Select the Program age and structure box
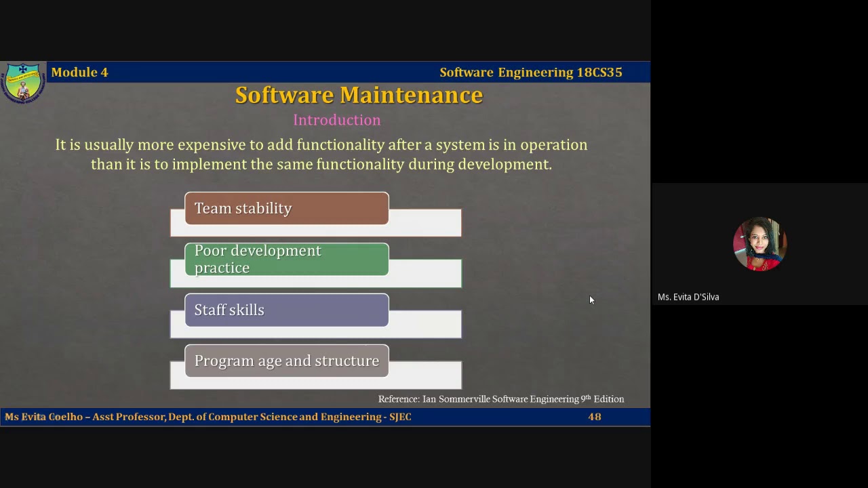Image resolution: width=868 pixels, height=488 pixels. (287, 361)
